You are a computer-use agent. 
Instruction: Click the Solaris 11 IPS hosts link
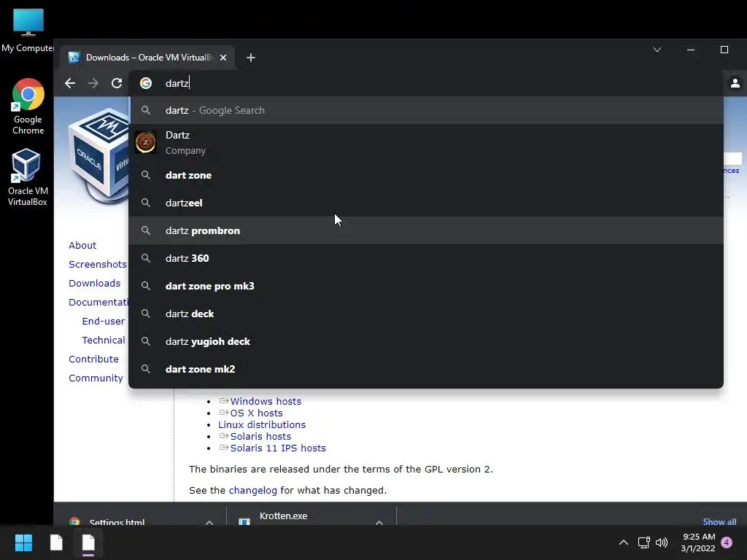[x=278, y=448]
